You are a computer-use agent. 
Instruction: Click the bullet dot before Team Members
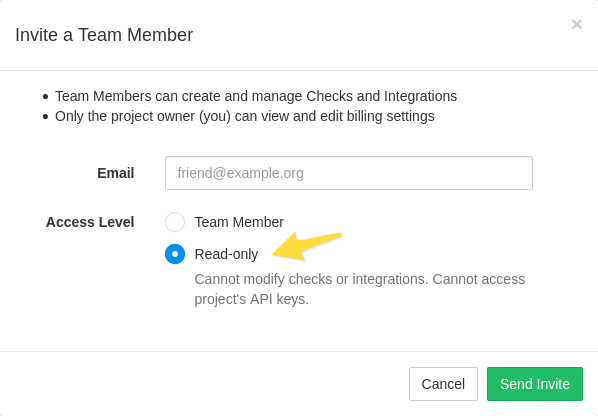pyautogui.click(x=46, y=96)
